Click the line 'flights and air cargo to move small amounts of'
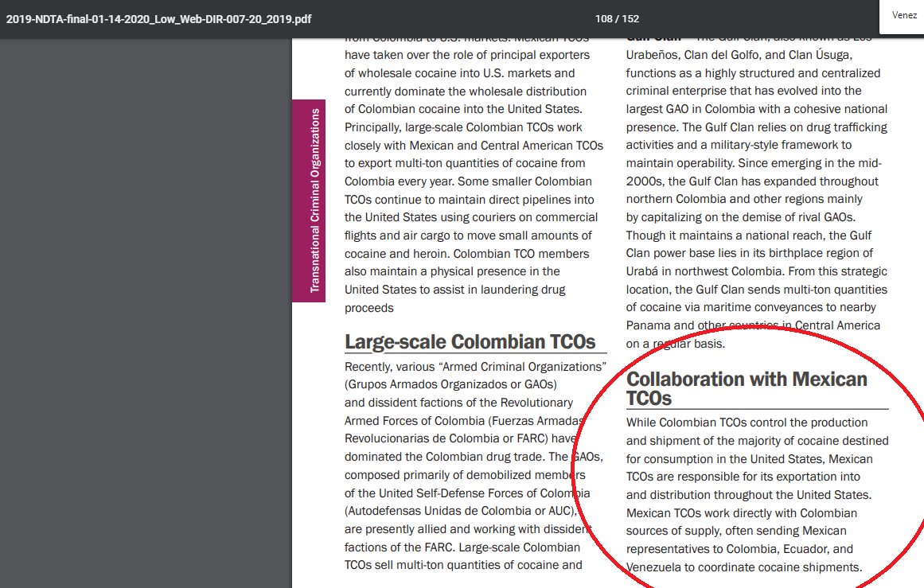 (468, 236)
